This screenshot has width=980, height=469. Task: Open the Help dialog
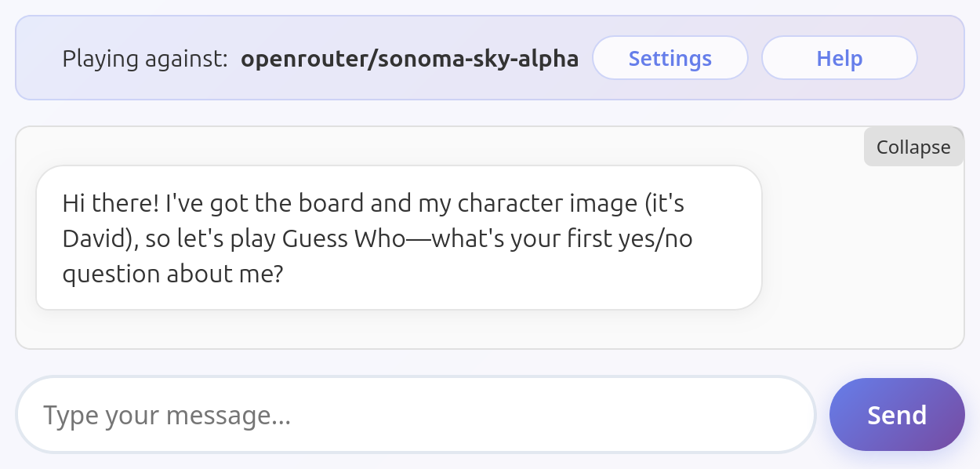click(839, 58)
